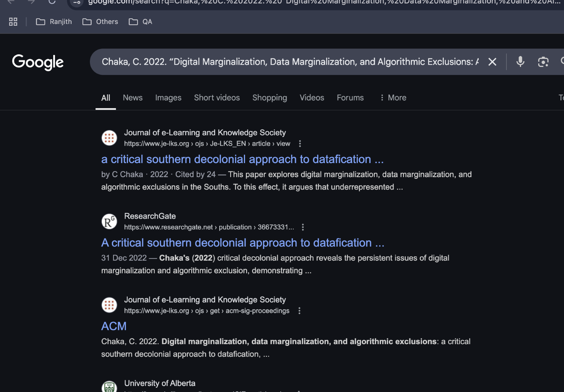
Task: Switch to the Forums tab
Action: [350, 98]
